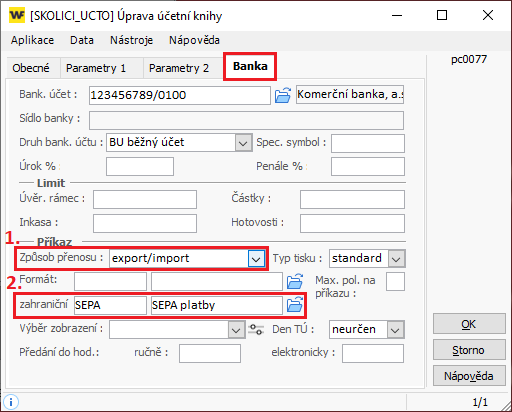Click the Storno button
Image resolution: width=512 pixels, height=412 pixels.
tap(469, 350)
